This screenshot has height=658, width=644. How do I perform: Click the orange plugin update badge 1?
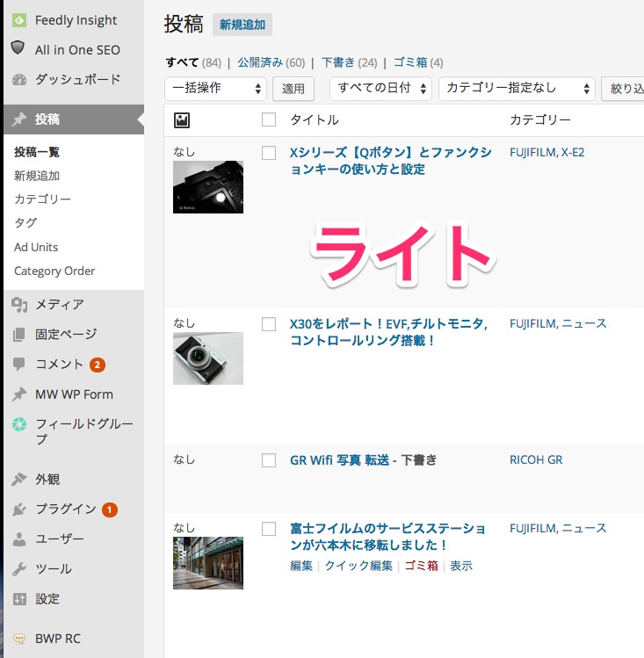[110, 510]
